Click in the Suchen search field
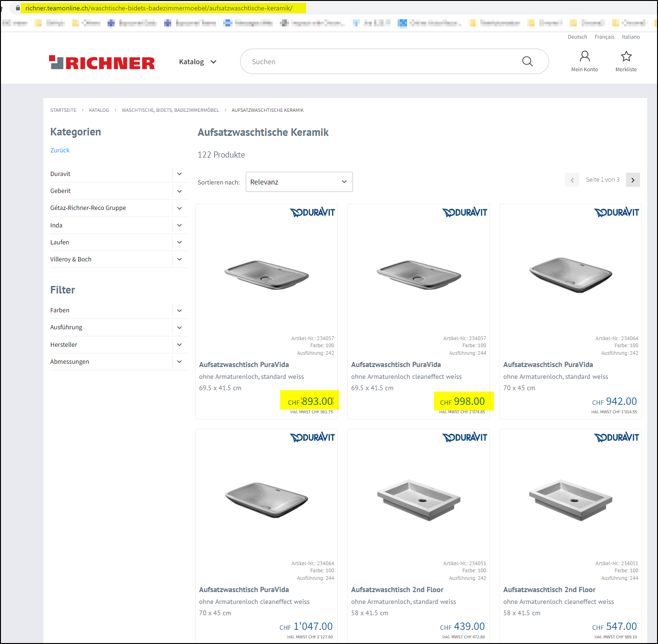 tap(377, 61)
